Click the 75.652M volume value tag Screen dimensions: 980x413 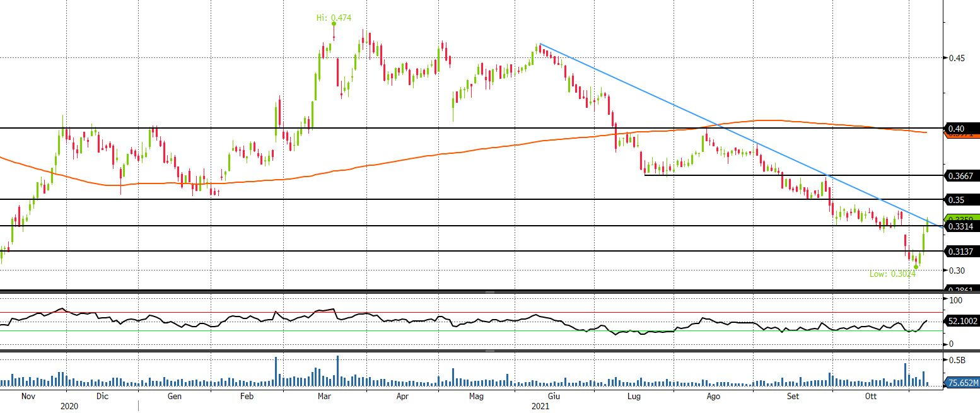click(x=962, y=382)
